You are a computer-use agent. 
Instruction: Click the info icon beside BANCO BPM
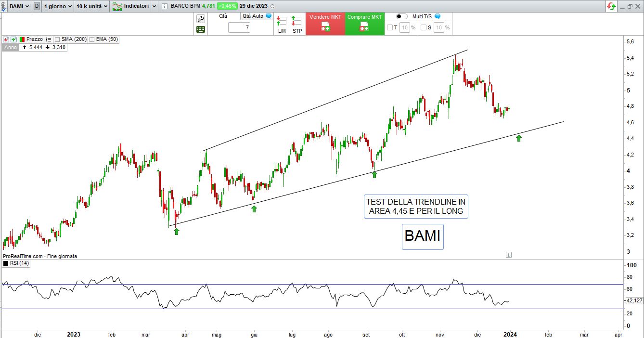click(x=165, y=6)
